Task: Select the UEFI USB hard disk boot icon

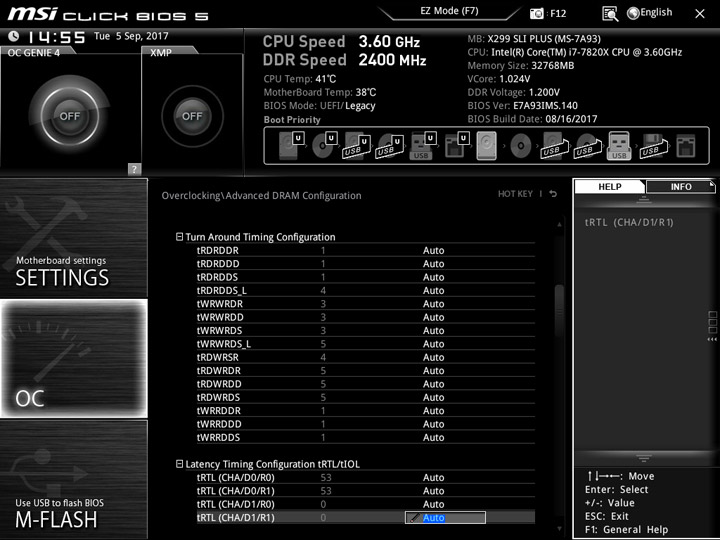Action: (357, 146)
